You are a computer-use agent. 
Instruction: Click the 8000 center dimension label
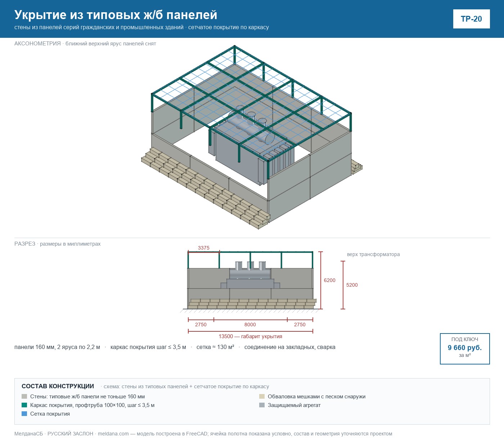pos(250,325)
